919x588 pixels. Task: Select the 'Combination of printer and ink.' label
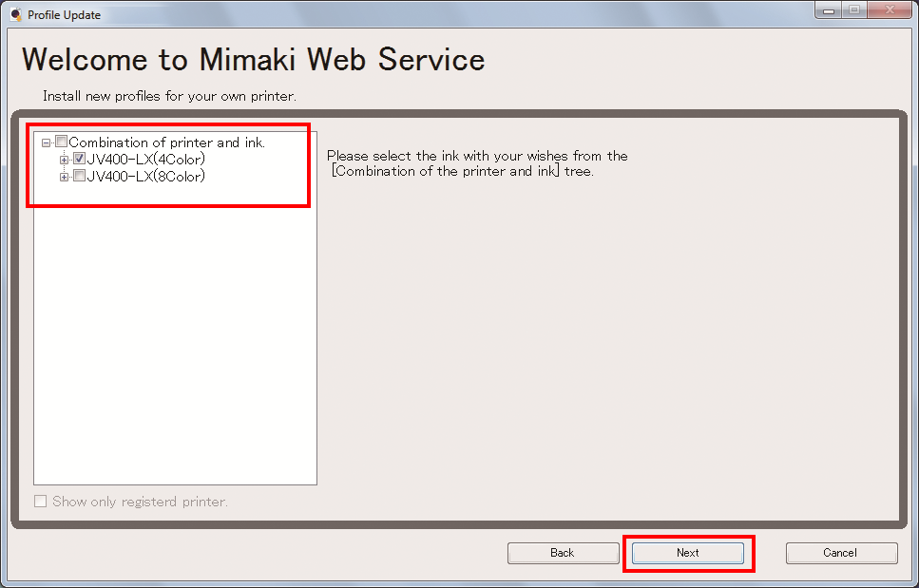[166, 142]
